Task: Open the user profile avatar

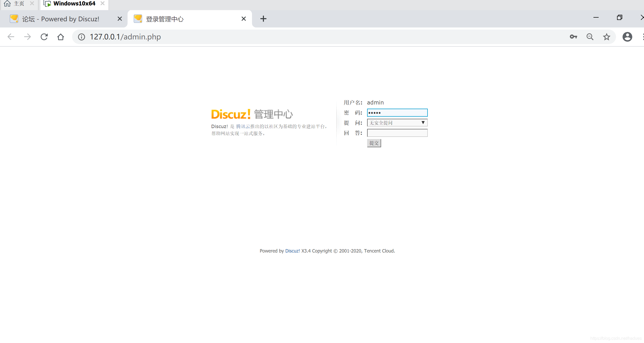Action: pyautogui.click(x=627, y=37)
